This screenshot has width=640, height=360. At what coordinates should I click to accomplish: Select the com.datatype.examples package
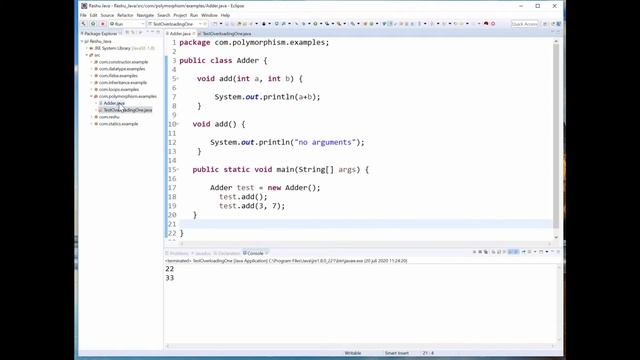(122, 69)
